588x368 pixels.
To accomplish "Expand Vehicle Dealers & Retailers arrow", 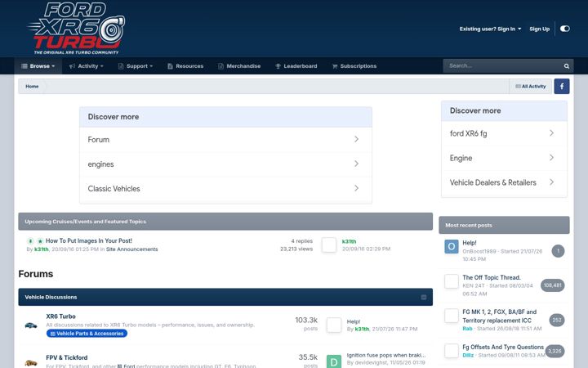I will (x=551, y=182).
